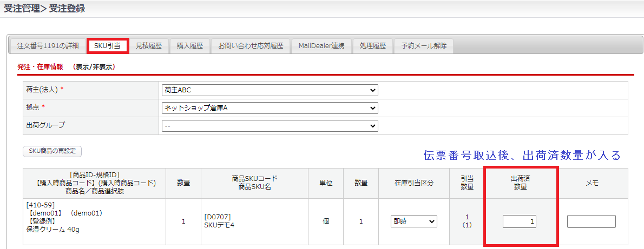Switch to the SKU引当 tab
Image resolution: width=644 pixels, height=249 pixels.
(107, 46)
